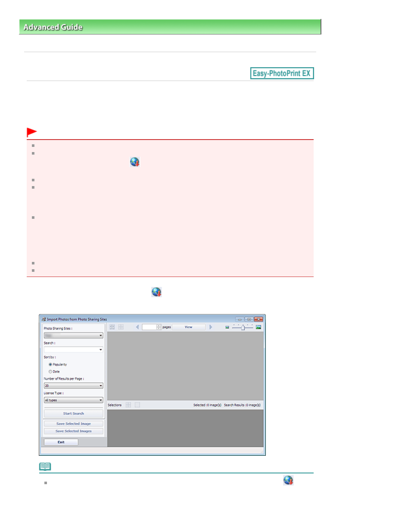Screen dimensions: 411x532
Task: Click the globe import icon in the Note section
Action: 288,480
